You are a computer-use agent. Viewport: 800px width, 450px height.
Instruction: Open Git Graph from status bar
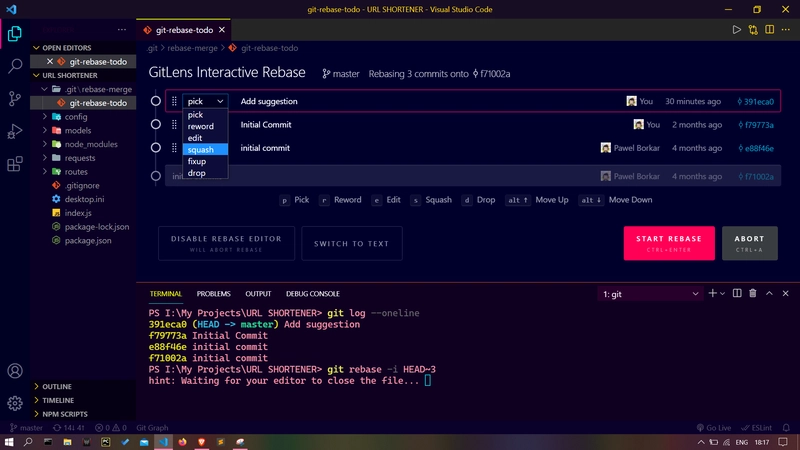tap(152, 428)
